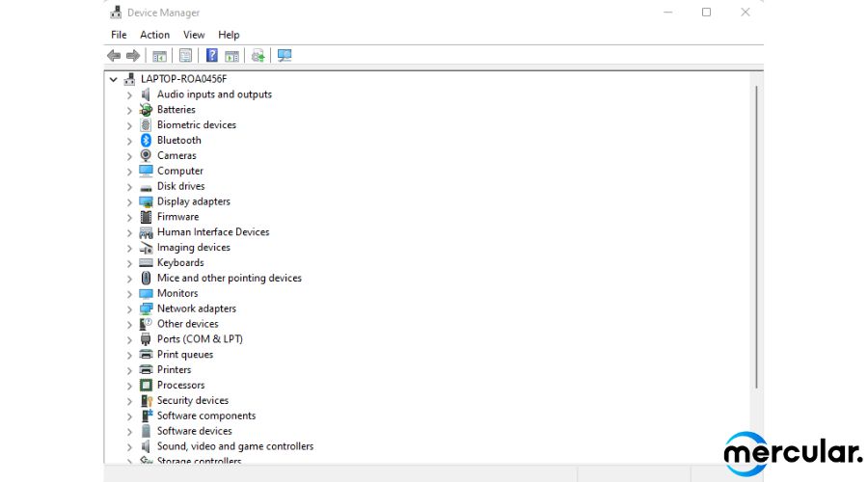Select the LAPTOP-ROA0456F computer name
The image size is (868, 482).
(184, 79)
